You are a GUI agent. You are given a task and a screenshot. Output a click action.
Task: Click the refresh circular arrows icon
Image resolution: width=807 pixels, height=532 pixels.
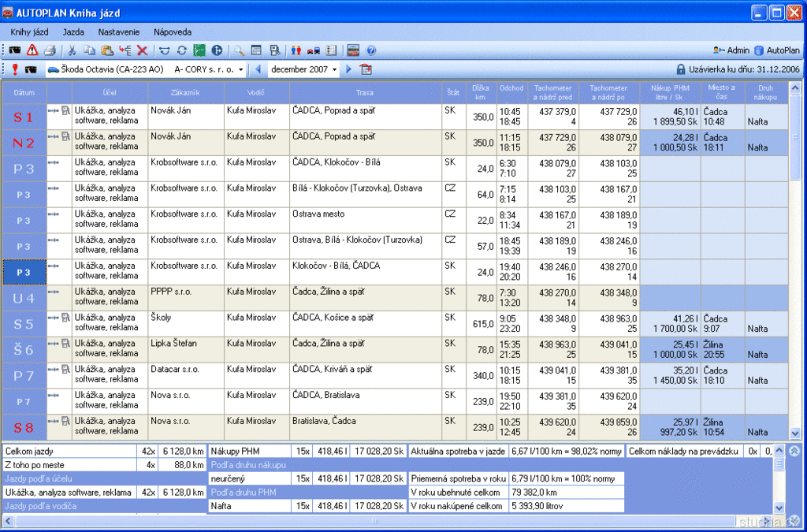pyautogui.click(x=181, y=50)
